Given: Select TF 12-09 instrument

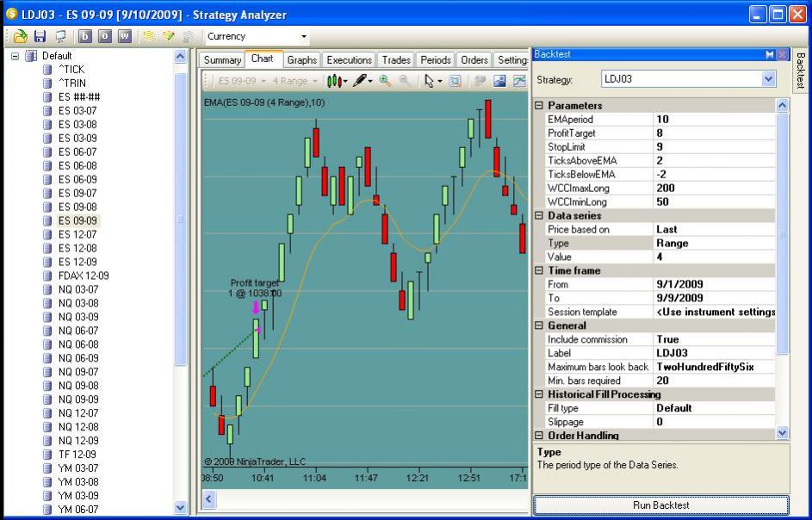Looking at the screenshot, I should [77, 455].
